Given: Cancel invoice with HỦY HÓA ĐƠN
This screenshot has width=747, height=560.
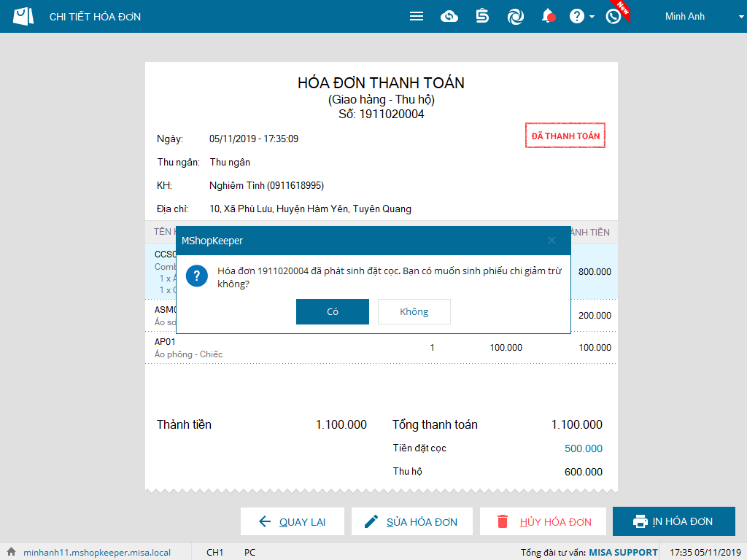Looking at the screenshot, I should pyautogui.click(x=543, y=521).
